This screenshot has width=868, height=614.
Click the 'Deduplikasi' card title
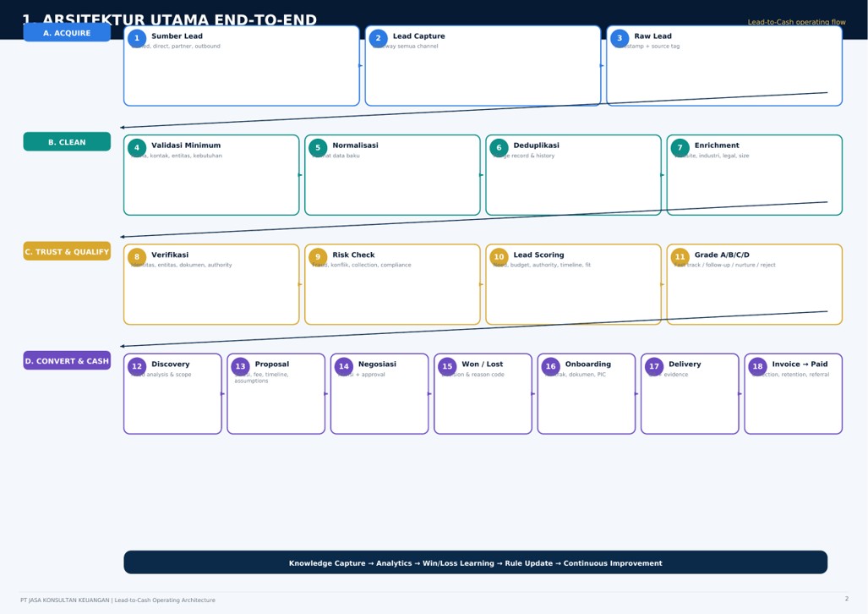536,145
